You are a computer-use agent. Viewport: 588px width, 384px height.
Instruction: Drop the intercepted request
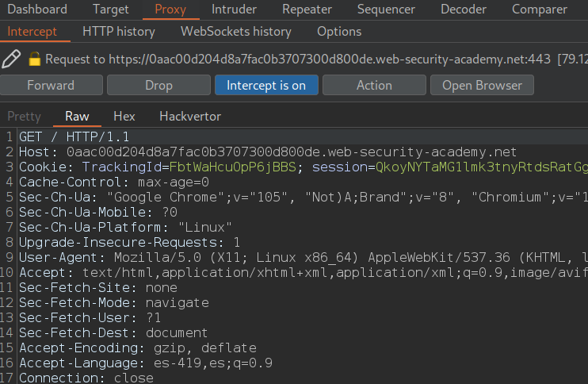[x=158, y=85]
